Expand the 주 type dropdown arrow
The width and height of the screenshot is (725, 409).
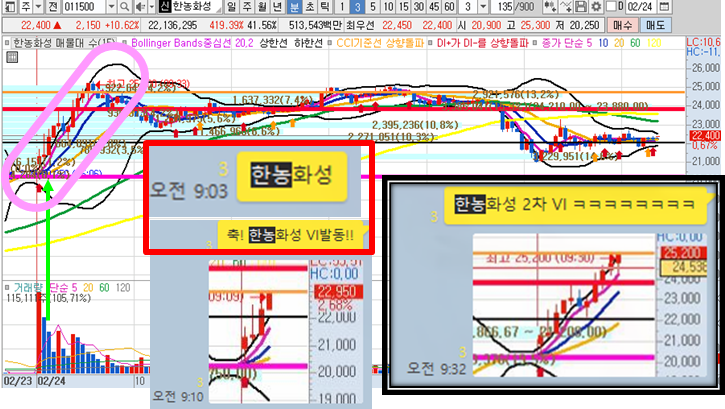[x=38, y=6]
